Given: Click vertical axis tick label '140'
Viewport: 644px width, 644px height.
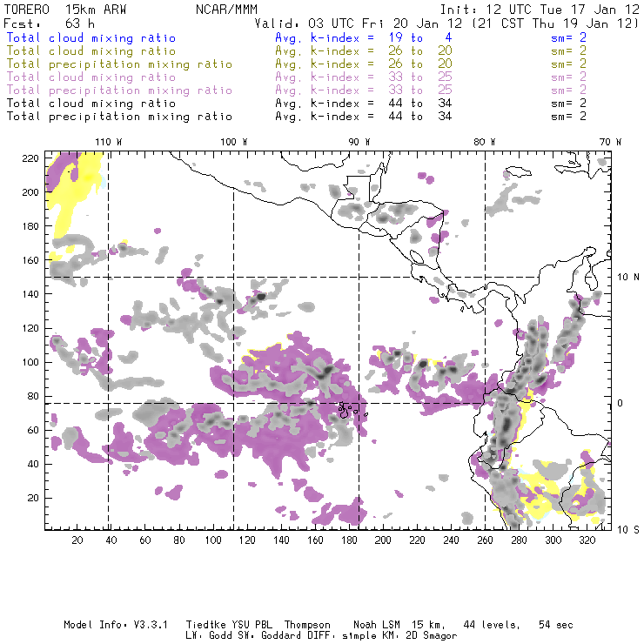Looking at the screenshot, I should [30, 294].
